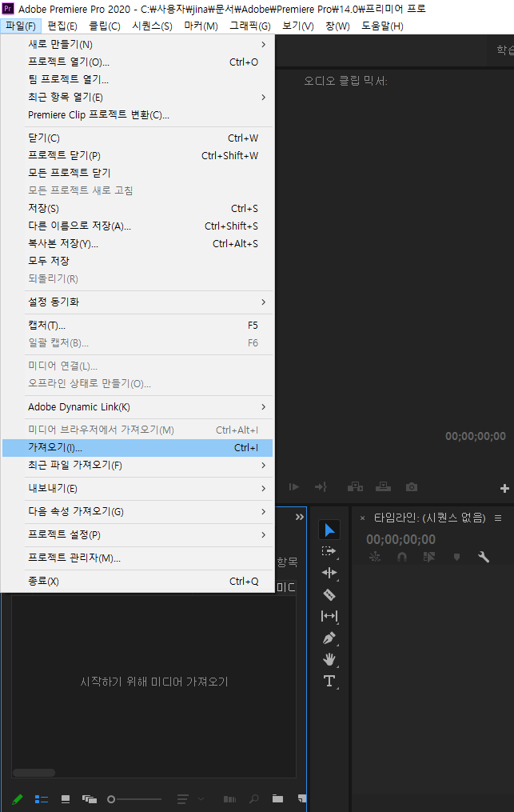This screenshot has height=812, width=514.
Task: Open the timeline panel hamburger menu
Action: [x=498, y=518]
